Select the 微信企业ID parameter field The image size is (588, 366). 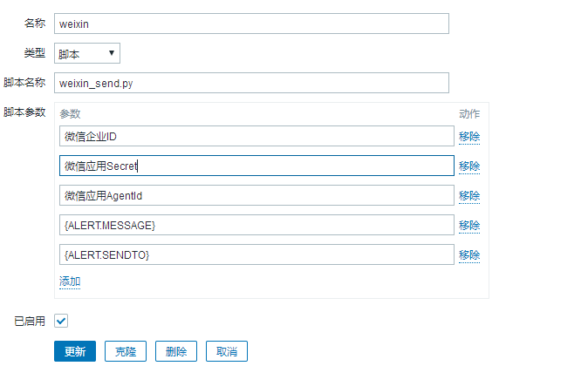click(x=256, y=136)
